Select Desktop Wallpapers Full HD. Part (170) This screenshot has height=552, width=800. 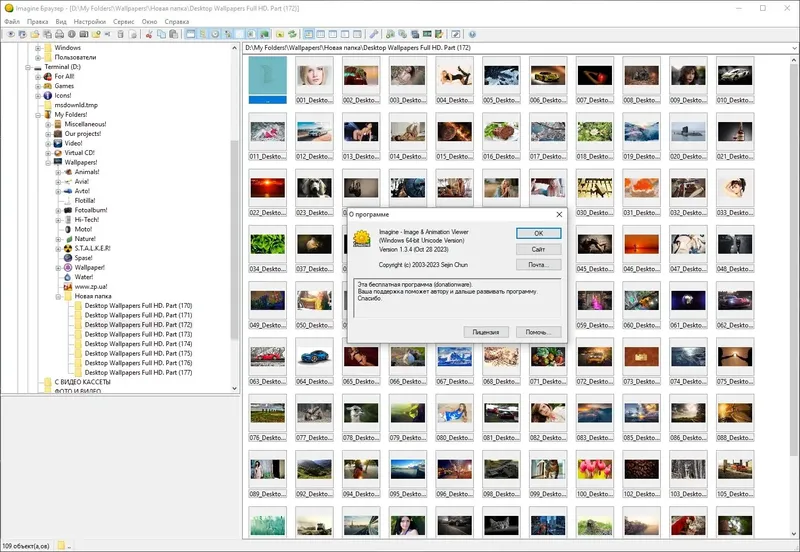click(x=138, y=306)
